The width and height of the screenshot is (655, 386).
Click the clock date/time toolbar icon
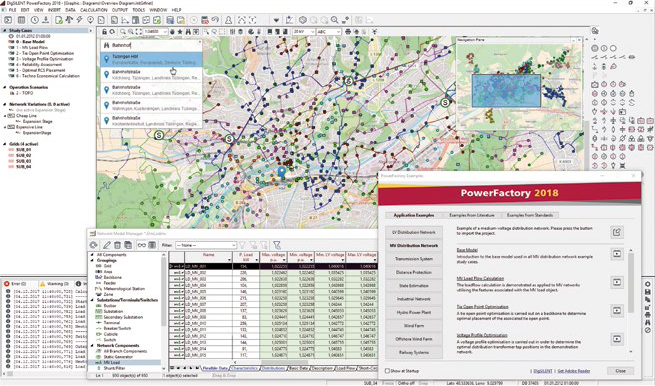34,20
